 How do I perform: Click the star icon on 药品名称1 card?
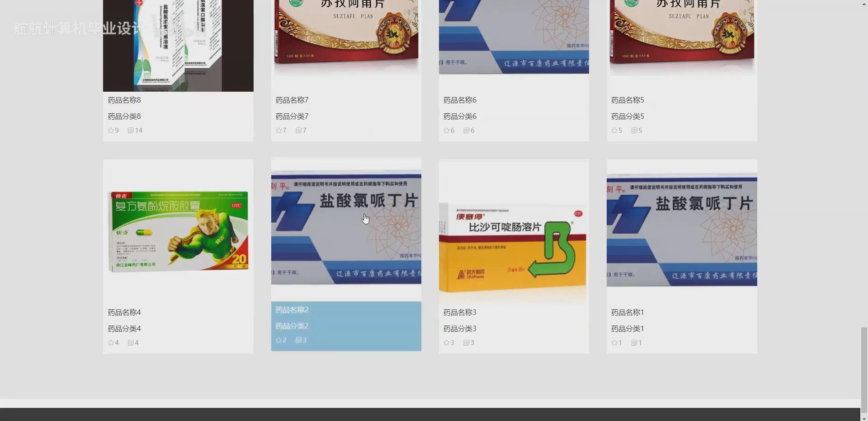(x=614, y=343)
